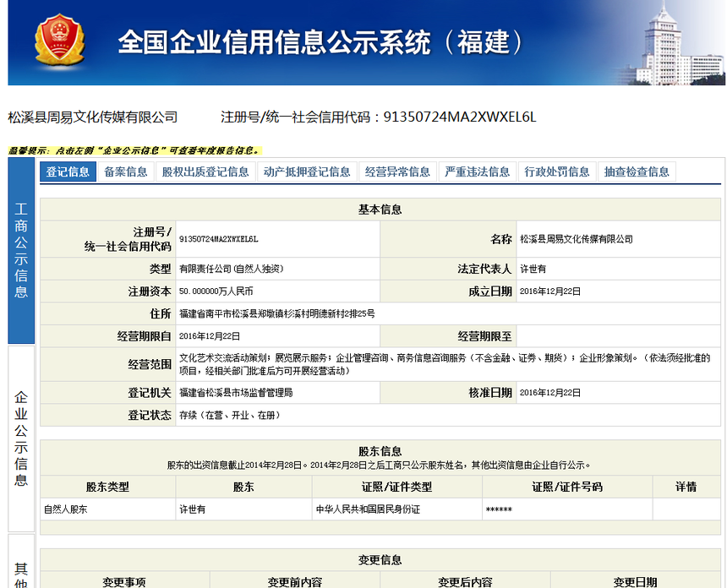This screenshot has width=727, height=588.
Task: Open the 抽查检查信息 tab
Action: pos(637,171)
